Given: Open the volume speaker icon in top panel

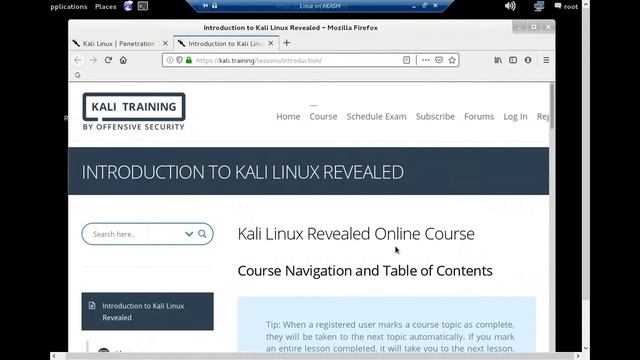Looking at the screenshot, I should (x=510, y=6).
